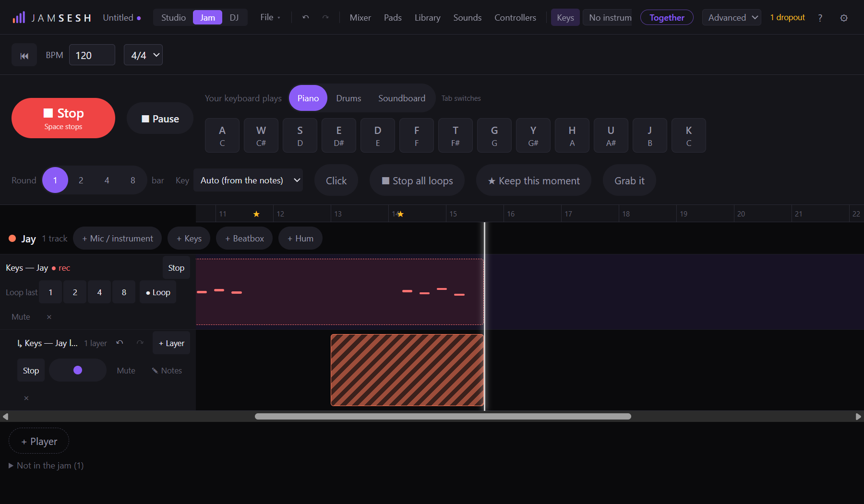
Task: Set keyboard to play Soundboard
Action: [x=402, y=98]
